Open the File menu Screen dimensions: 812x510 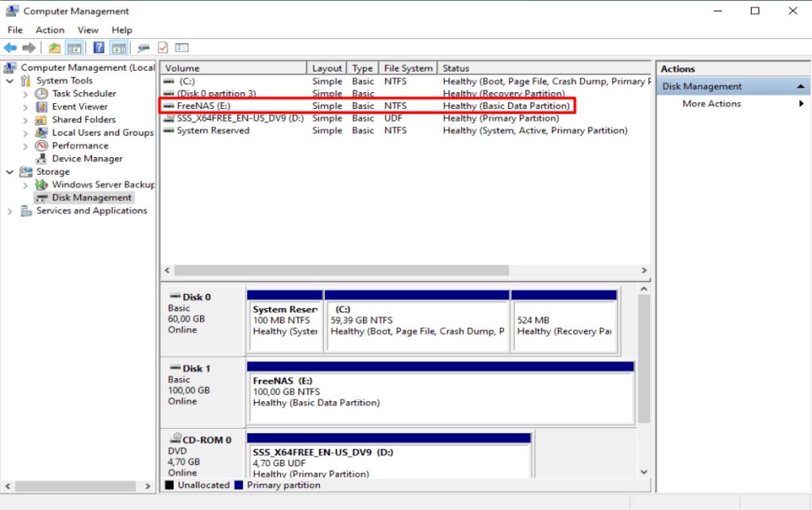coord(15,30)
